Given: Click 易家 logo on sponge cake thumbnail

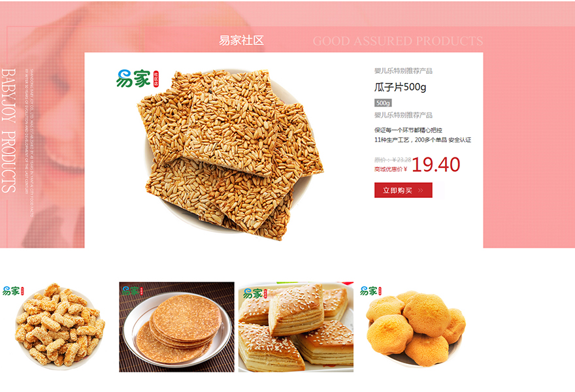Looking at the screenshot, I should click(x=369, y=291).
